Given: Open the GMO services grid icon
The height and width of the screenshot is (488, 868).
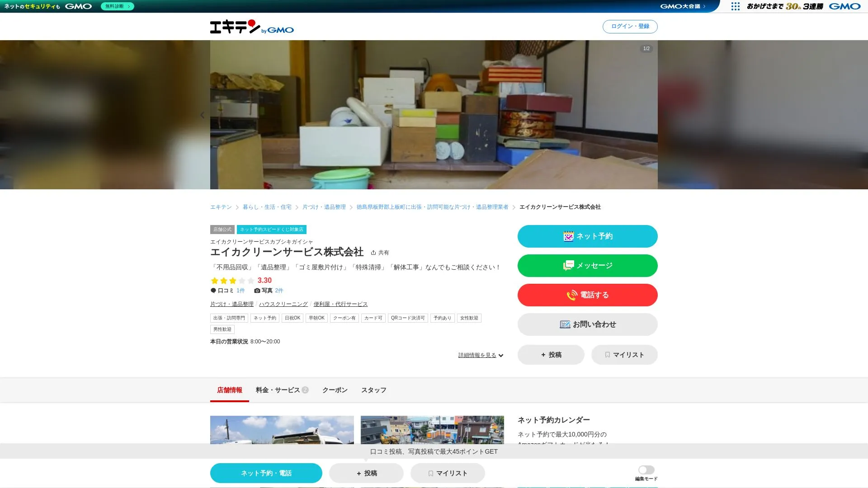Looking at the screenshot, I should pyautogui.click(x=736, y=6).
